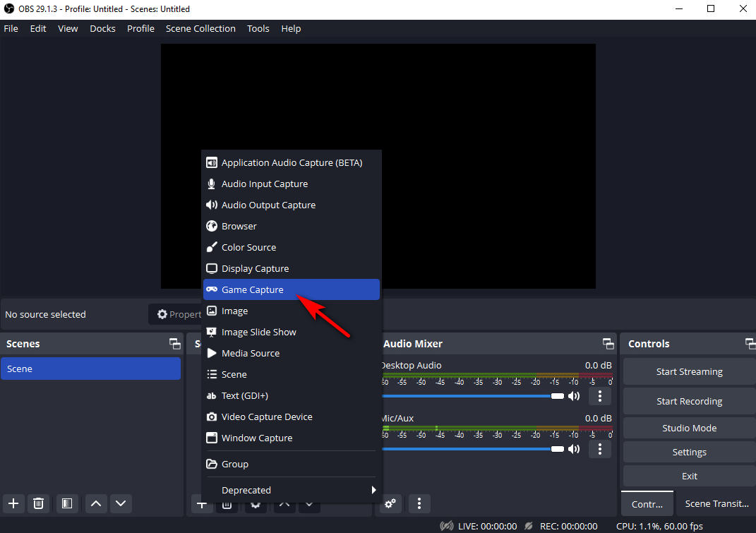This screenshot has height=533, width=756.
Task: Click the microphone icon for Audio Input Capture
Action: [211, 184]
